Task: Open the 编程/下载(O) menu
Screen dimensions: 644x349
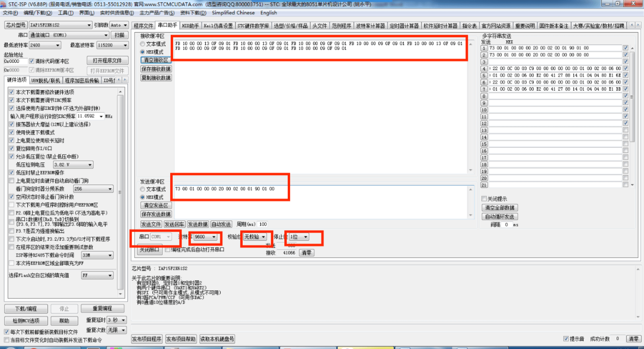Action: click(37, 13)
